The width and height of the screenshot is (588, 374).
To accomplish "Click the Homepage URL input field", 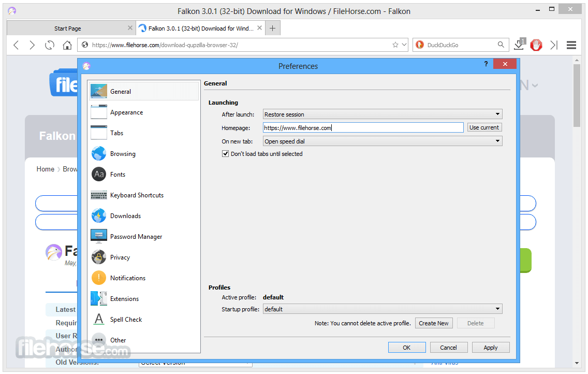I will pyautogui.click(x=363, y=128).
